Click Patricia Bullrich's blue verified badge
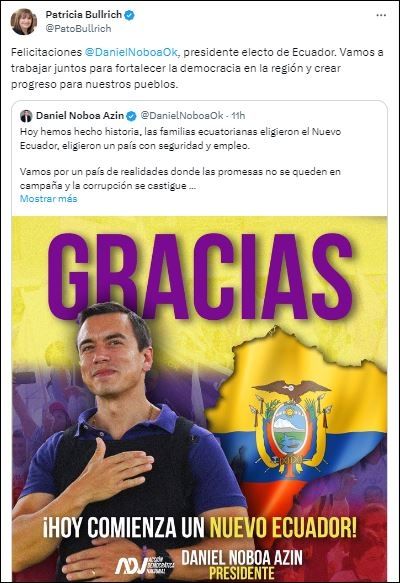400x583 pixels. (129, 15)
